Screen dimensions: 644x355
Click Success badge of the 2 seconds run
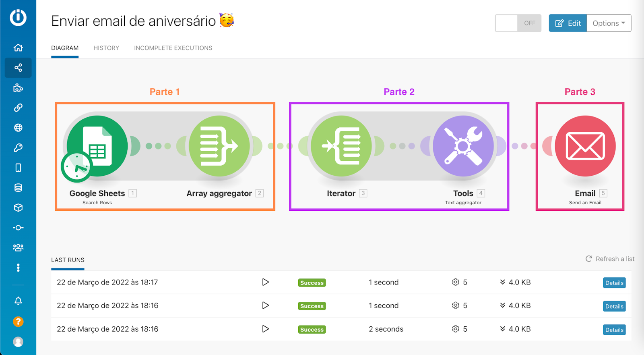(x=312, y=330)
